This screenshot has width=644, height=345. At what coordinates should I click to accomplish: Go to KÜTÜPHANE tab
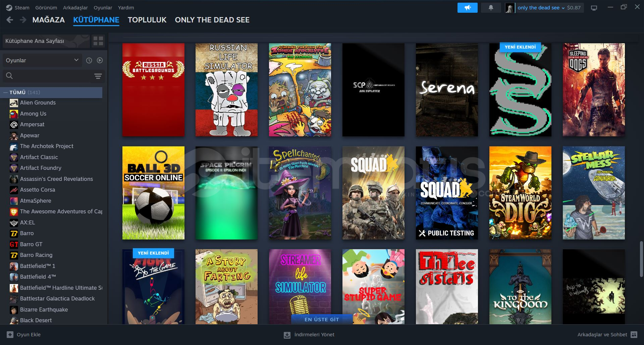96,20
